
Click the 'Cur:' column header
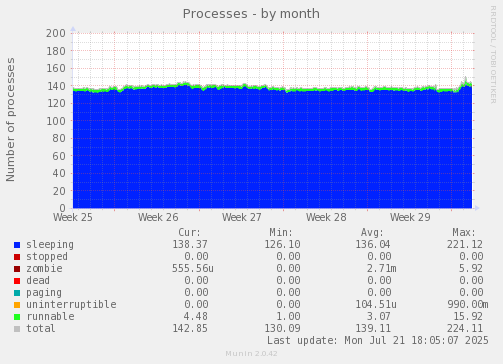pos(189,232)
